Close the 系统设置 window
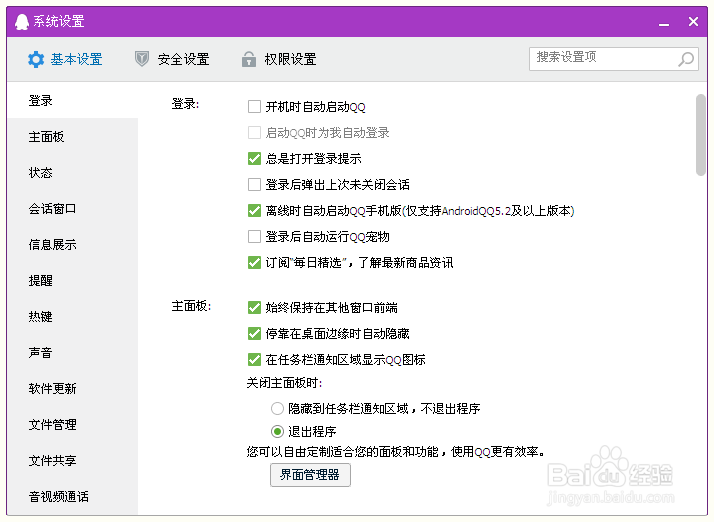Image resolution: width=714 pixels, height=522 pixels. pyautogui.click(x=693, y=21)
